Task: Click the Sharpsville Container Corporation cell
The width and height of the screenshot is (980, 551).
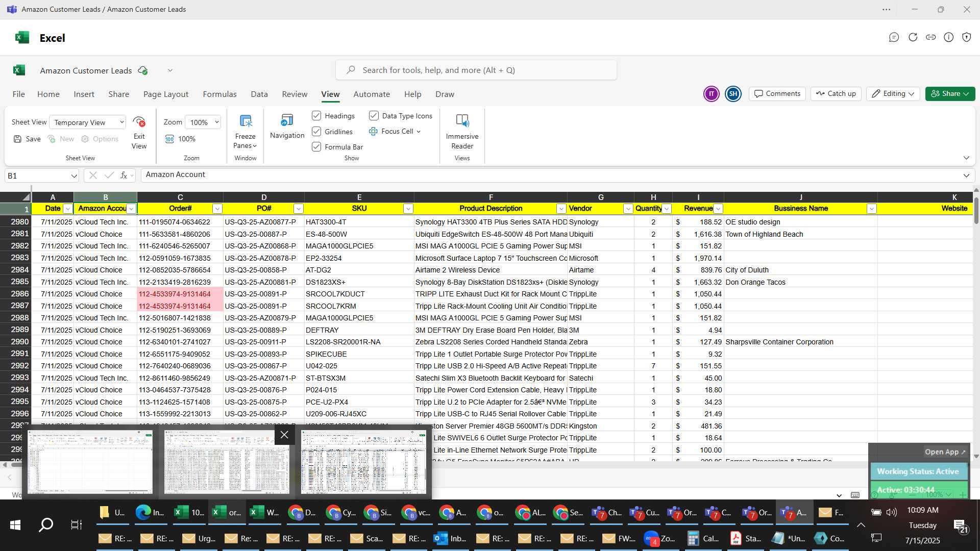Action: click(800, 342)
